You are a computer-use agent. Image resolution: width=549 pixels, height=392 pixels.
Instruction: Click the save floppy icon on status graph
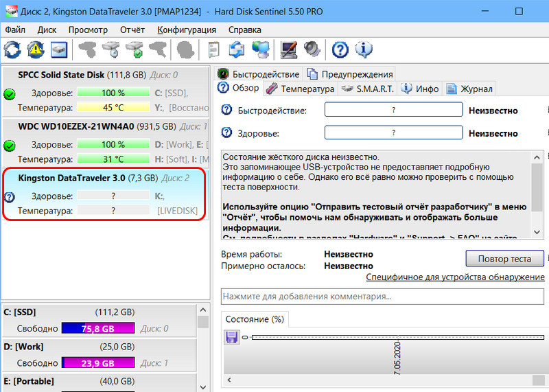click(231, 337)
